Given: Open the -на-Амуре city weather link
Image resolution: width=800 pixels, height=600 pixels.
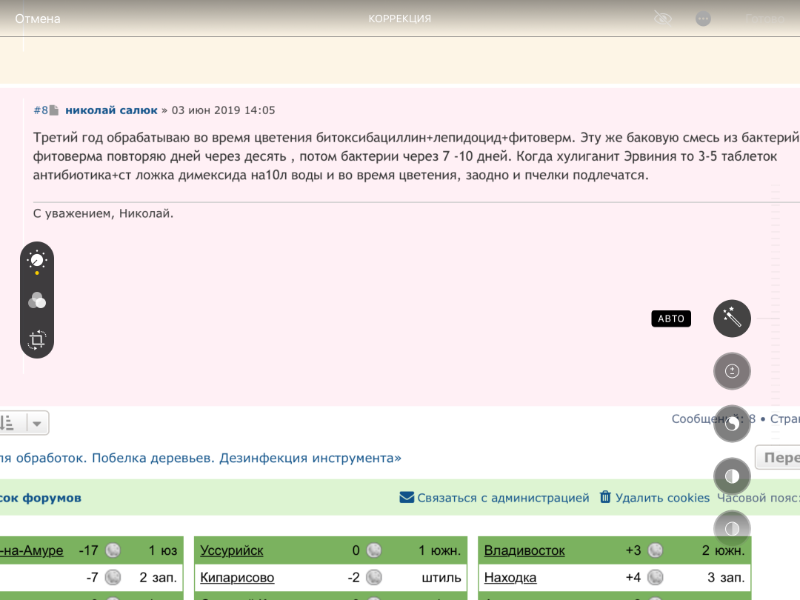Looking at the screenshot, I should click(x=32, y=551).
